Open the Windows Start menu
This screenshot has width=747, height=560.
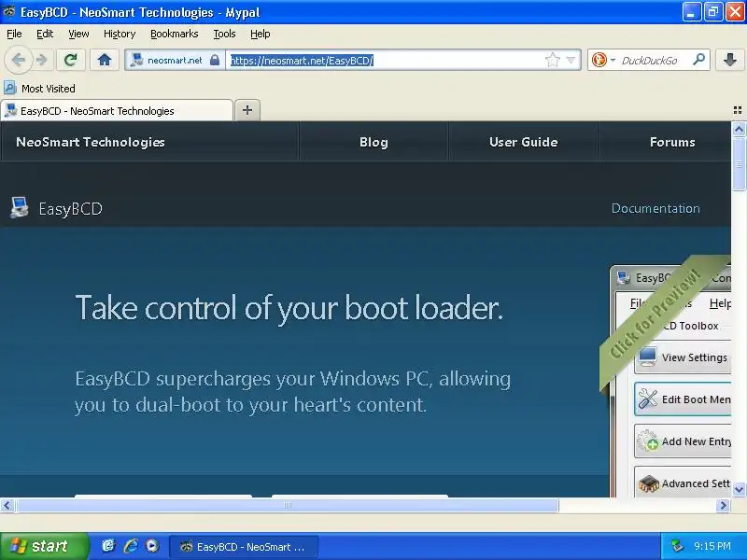[x=43, y=546]
